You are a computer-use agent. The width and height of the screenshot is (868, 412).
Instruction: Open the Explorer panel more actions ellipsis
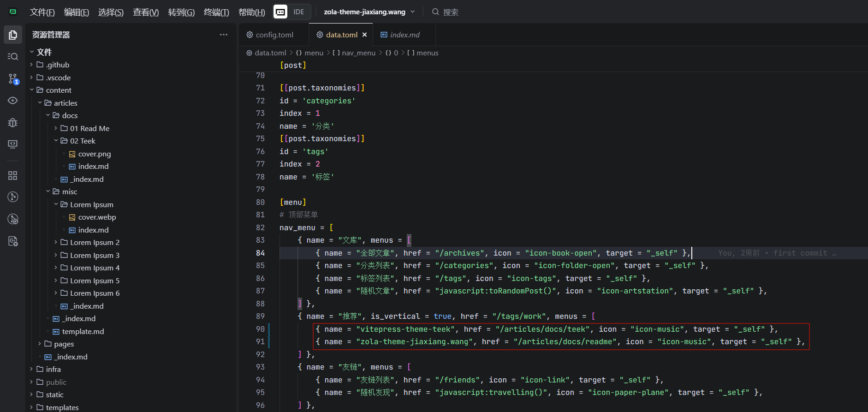point(224,35)
